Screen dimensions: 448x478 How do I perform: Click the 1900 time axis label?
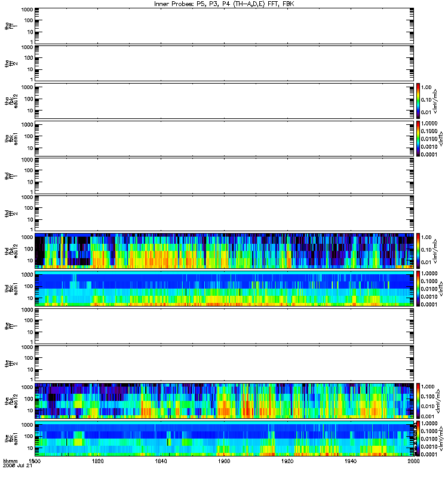(x=224, y=461)
